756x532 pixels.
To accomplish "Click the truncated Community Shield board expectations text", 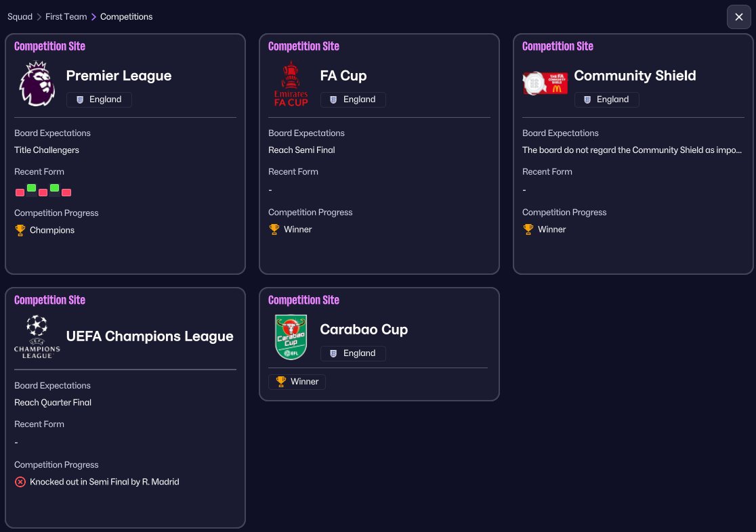I will tap(632, 150).
